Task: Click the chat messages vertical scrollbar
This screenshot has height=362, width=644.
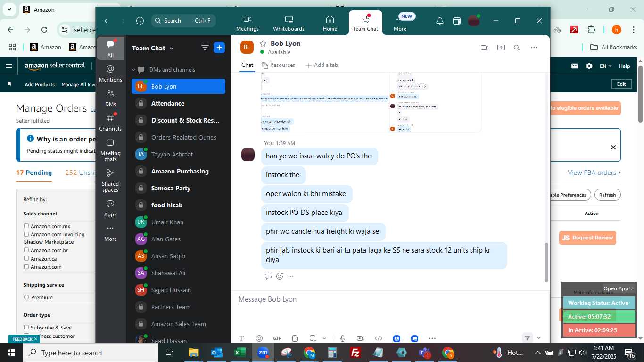Action: 547,262
